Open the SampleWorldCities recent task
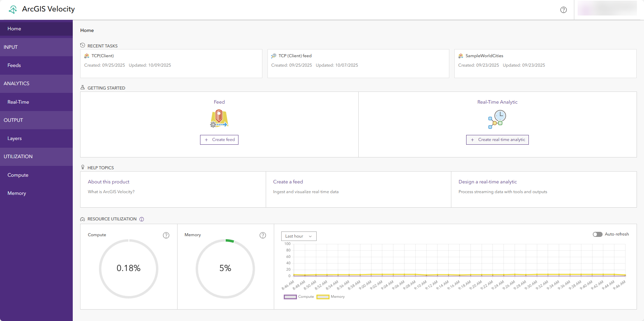The height and width of the screenshot is (321, 644). tap(545, 64)
